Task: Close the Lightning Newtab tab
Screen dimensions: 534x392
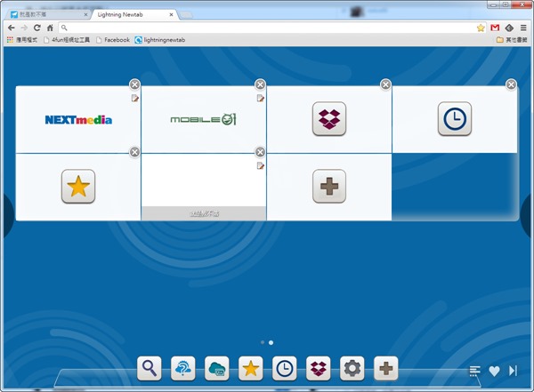Action: [171, 14]
